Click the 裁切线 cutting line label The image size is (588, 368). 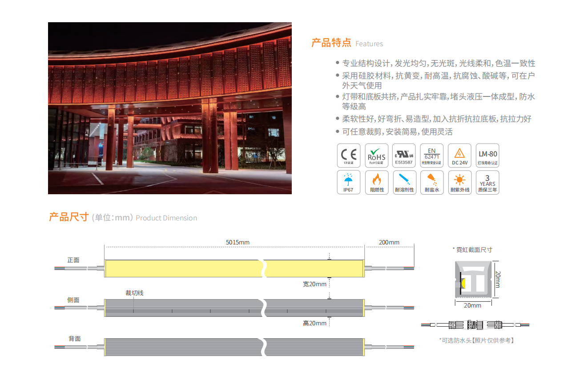[134, 293]
